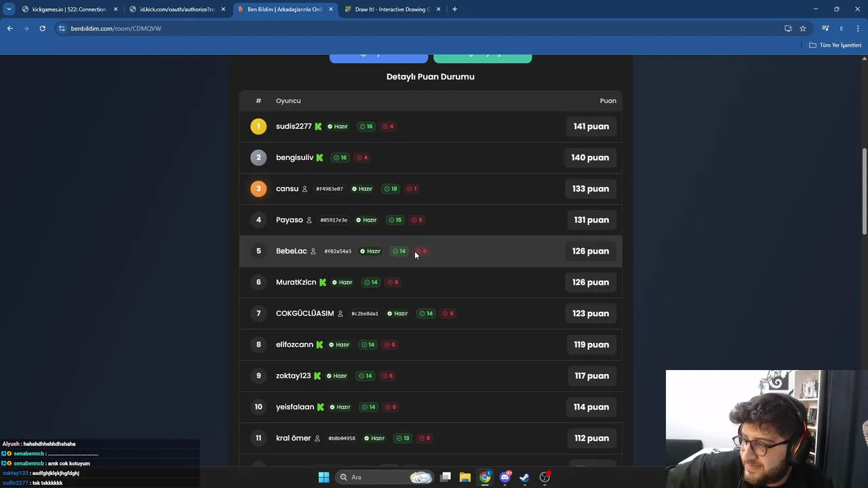Click the 140 puan score badge

(590, 157)
